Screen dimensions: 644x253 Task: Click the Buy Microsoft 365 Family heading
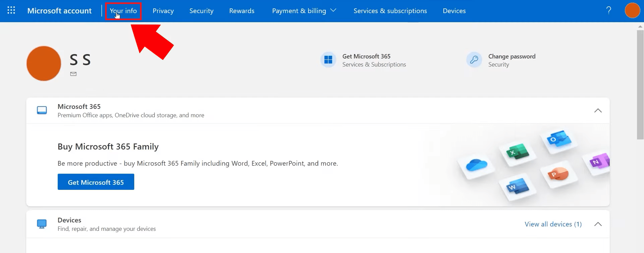[108, 146]
